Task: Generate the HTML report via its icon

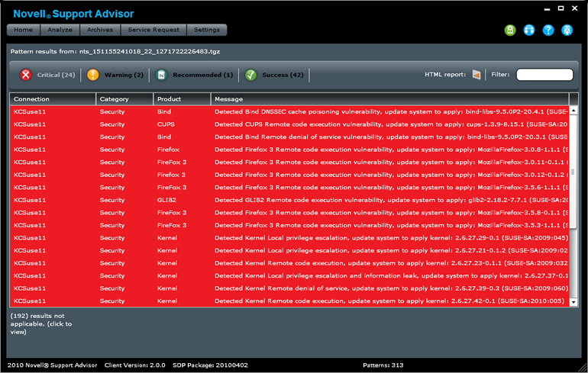Action: [477, 75]
